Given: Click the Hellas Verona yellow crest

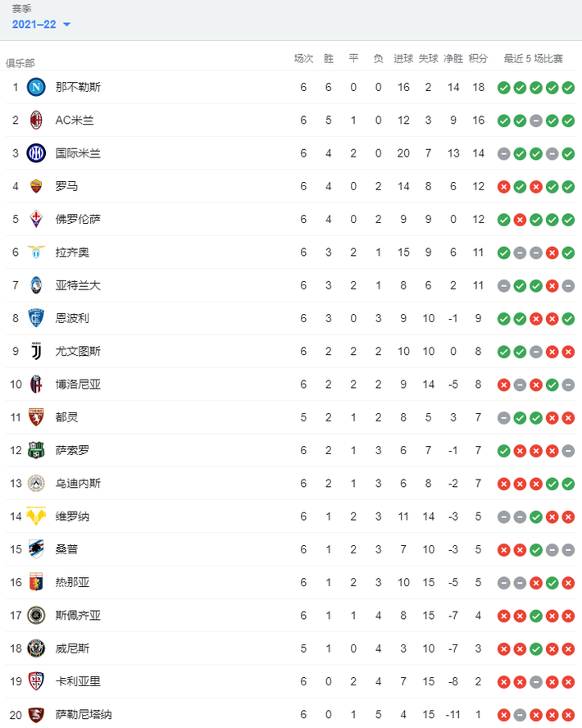Looking at the screenshot, I should tap(36, 516).
